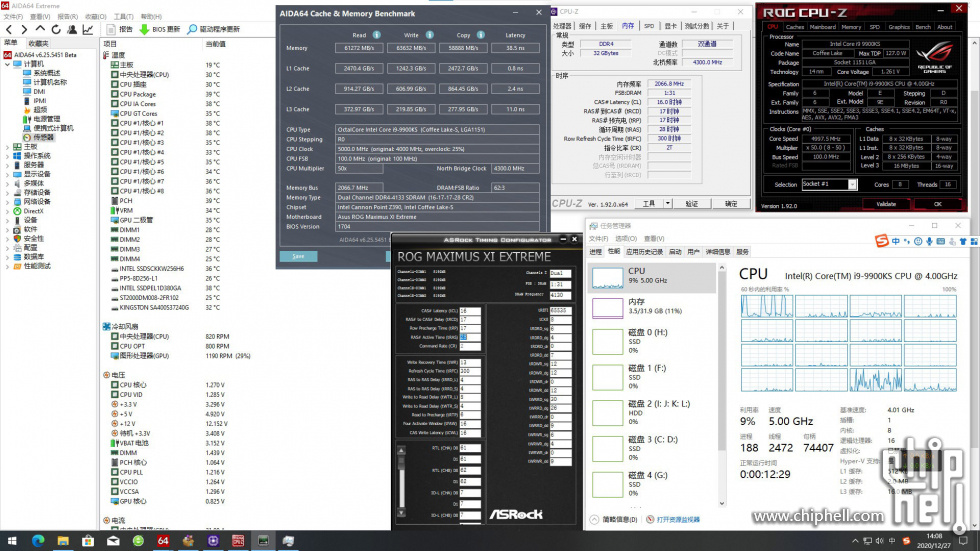The image size is (980, 551).
Task: Click OK in ROG CPU-Z
Action: pyautogui.click(x=938, y=204)
